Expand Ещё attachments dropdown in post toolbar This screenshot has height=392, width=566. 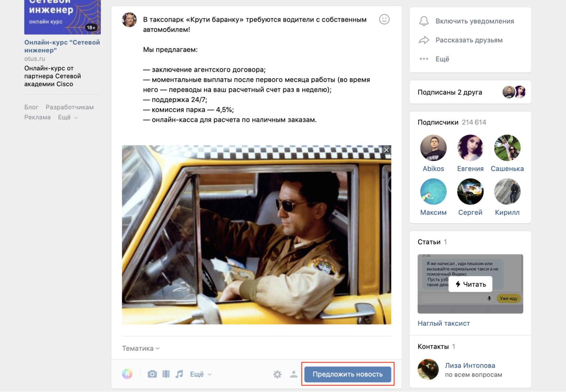200,374
